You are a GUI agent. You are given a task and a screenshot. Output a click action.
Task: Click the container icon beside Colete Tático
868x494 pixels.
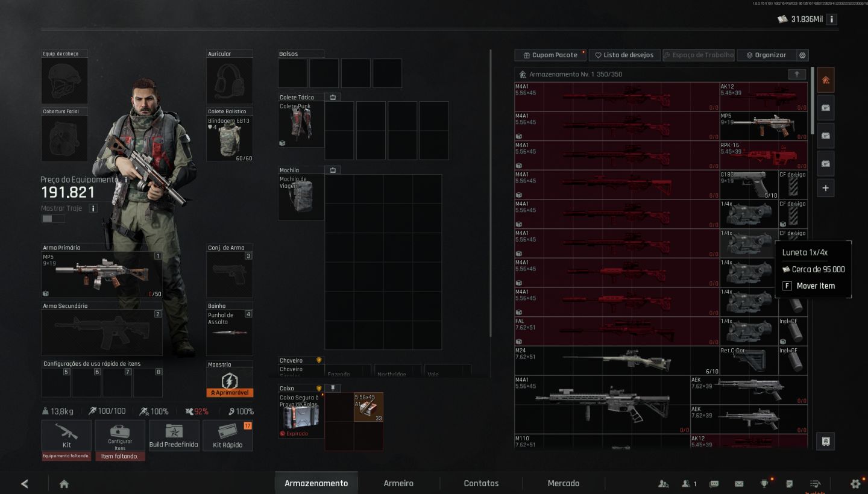[x=332, y=97]
